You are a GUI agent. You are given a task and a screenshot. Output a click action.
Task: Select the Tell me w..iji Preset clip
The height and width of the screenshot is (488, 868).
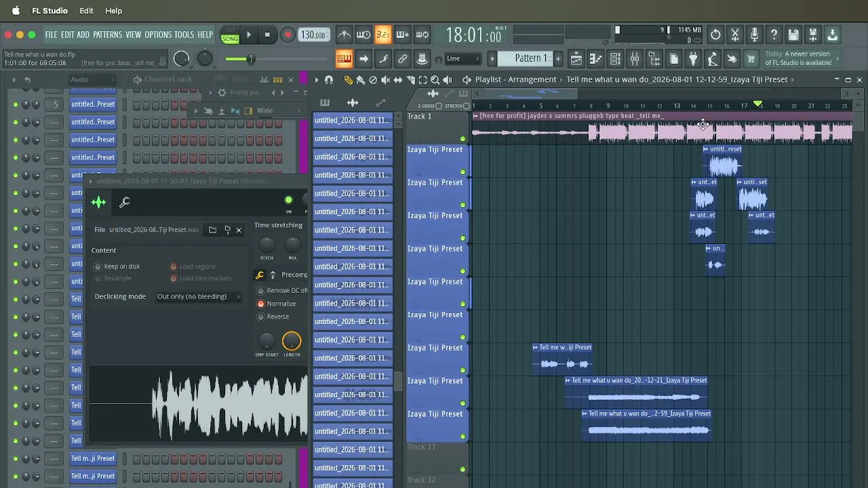(x=561, y=359)
